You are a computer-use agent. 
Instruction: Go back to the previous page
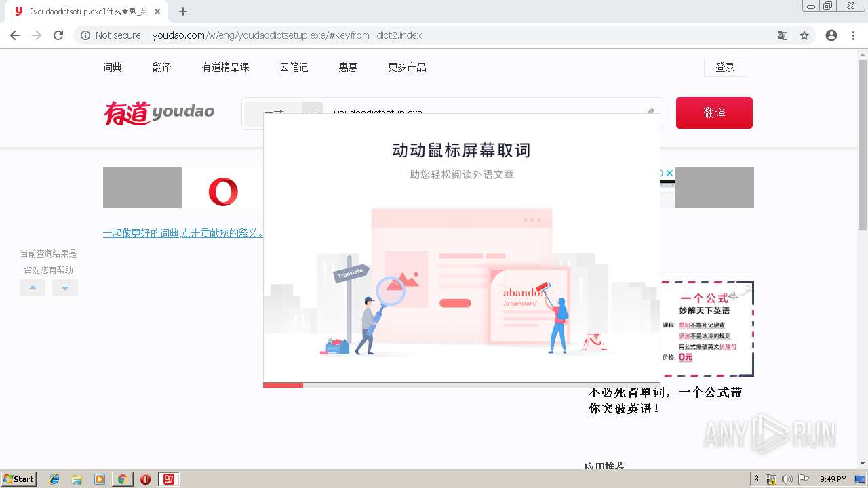15,35
